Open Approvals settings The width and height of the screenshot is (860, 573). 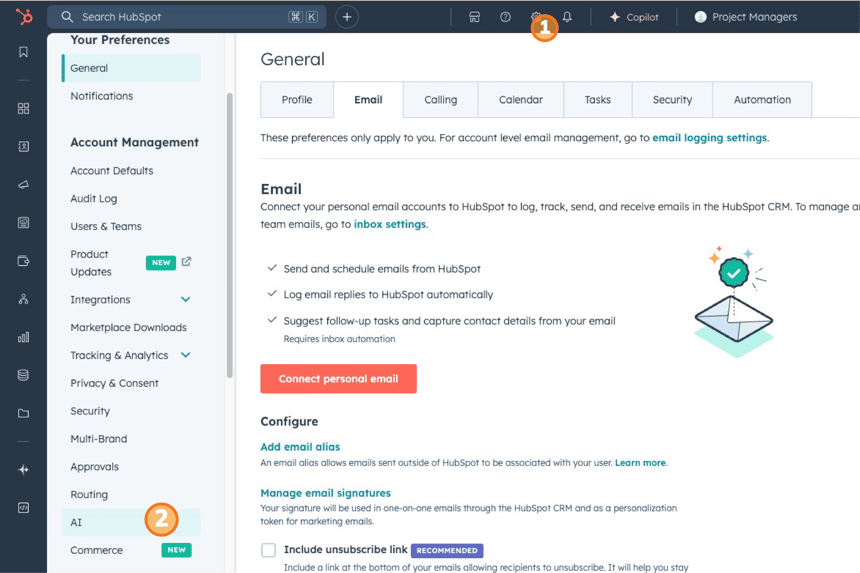[94, 467]
